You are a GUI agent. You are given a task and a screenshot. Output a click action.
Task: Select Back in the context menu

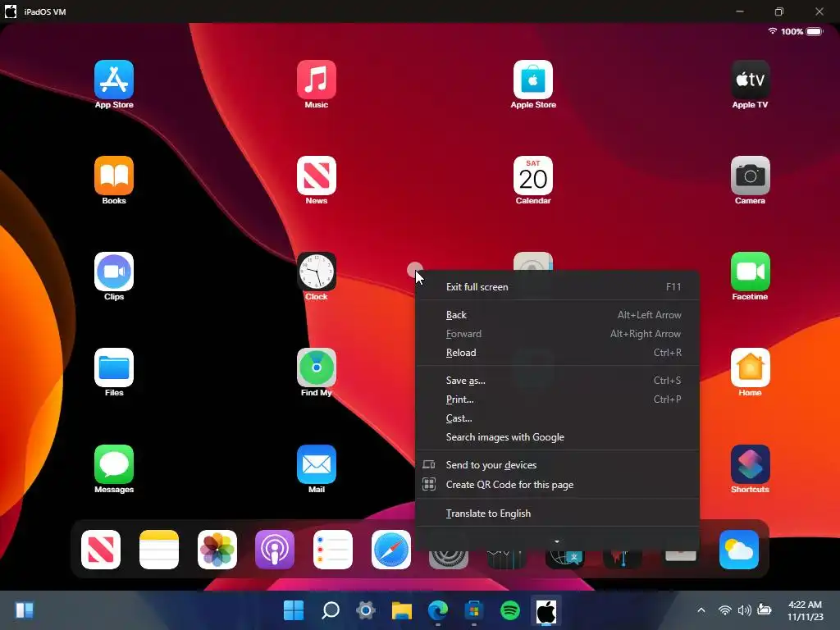pos(557,315)
